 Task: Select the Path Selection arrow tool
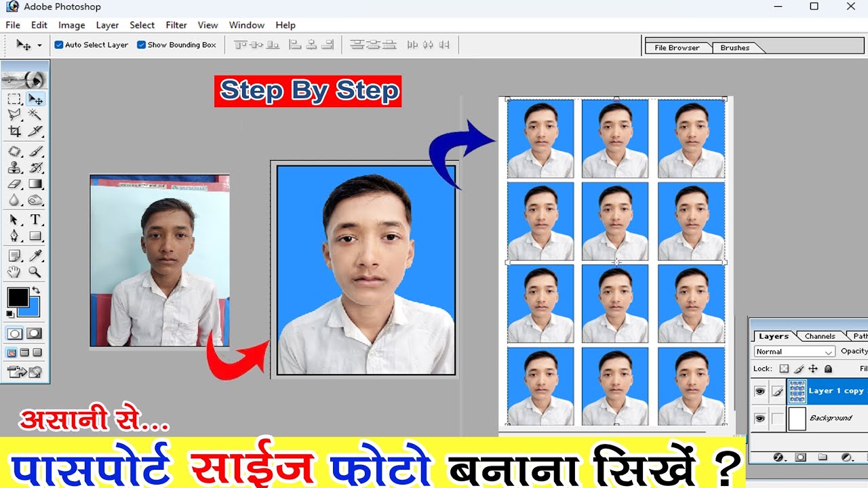pos(14,220)
